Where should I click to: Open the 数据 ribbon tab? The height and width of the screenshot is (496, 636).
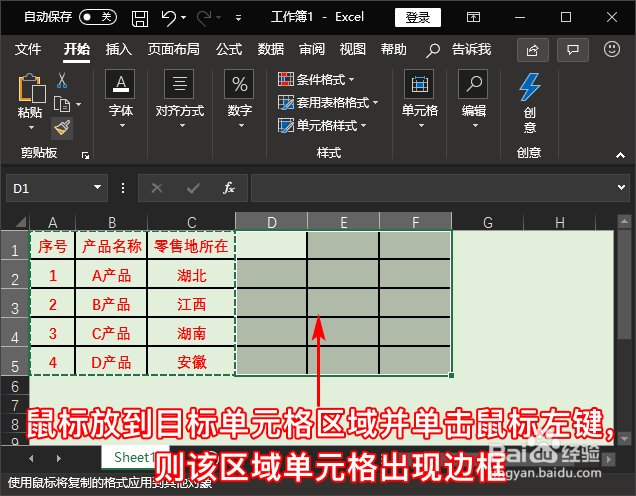tap(271, 49)
